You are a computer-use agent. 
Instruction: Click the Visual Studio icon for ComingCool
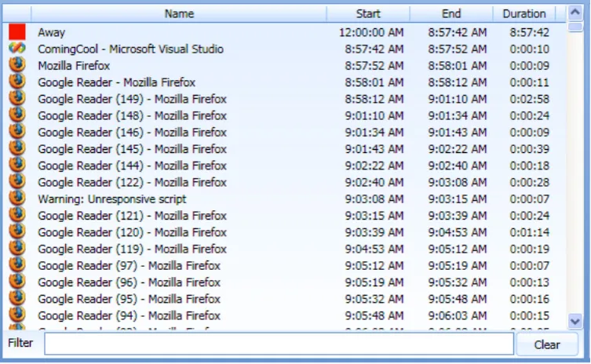(17, 48)
